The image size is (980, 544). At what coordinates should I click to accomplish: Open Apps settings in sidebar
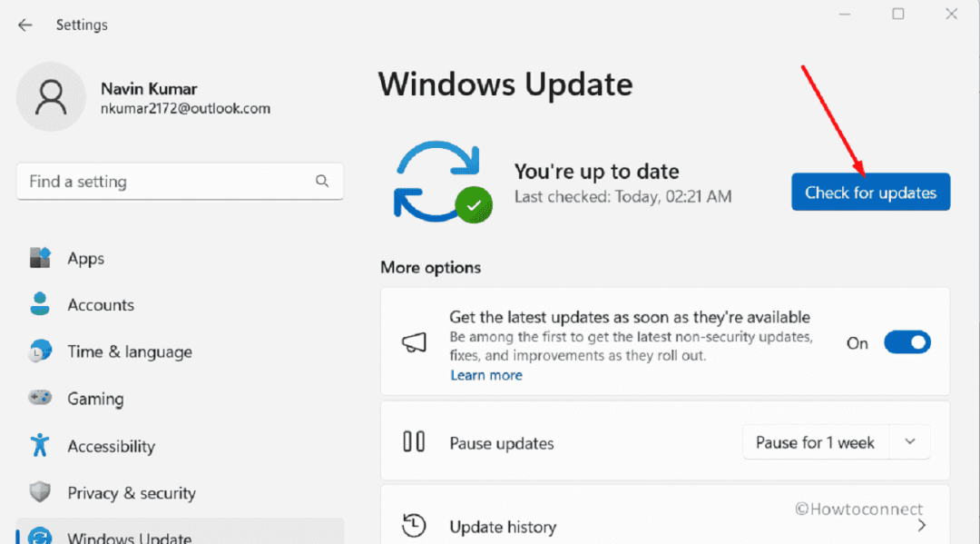(x=86, y=259)
